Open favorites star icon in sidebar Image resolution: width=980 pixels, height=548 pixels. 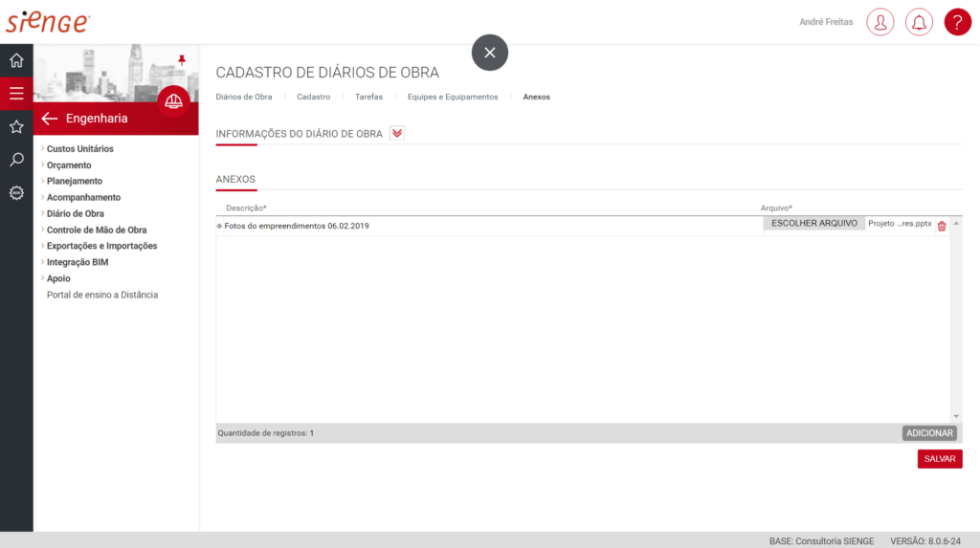point(16,126)
